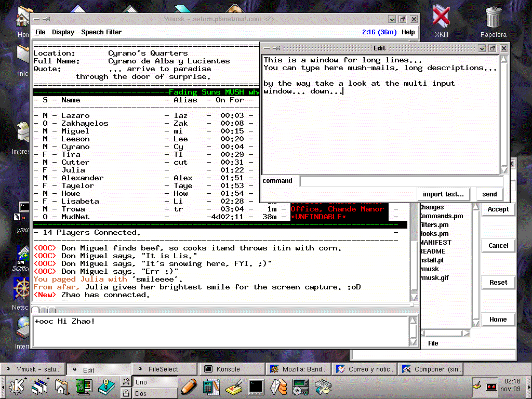Click the lock screen icon in the panel
Viewport: 532px width, 399px height.
click(x=126, y=392)
